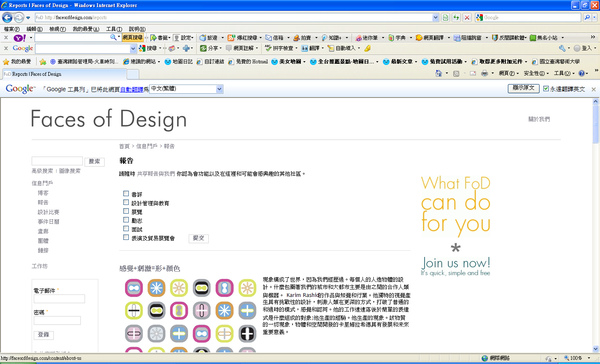Image resolution: width=600 pixels, height=364 pixels.
Task: Open the 檔案(F) file menu
Action: (x=12, y=29)
